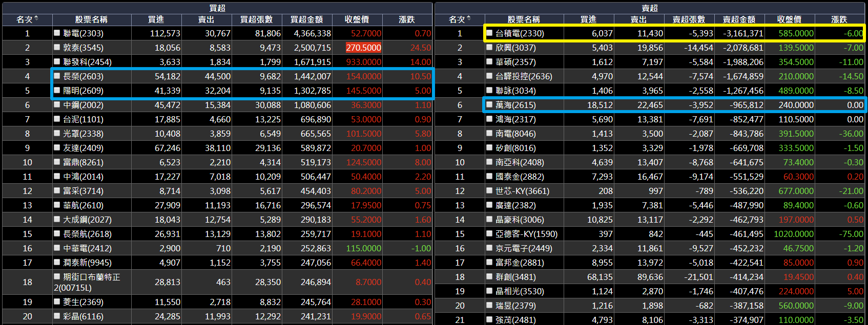This screenshot has height=325, width=868.
Task: Open stock 京元電子(2449)
Action: tap(524, 248)
